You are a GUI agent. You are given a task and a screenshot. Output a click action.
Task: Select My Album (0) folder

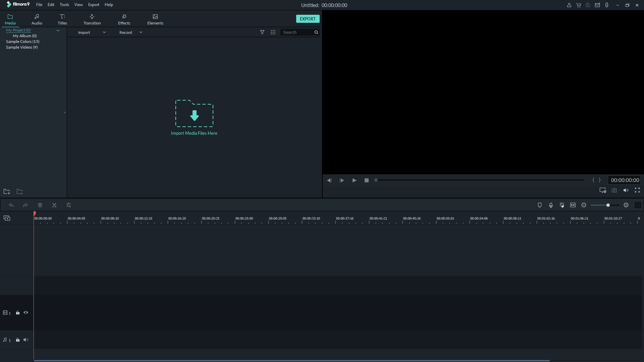(x=25, y=36)
